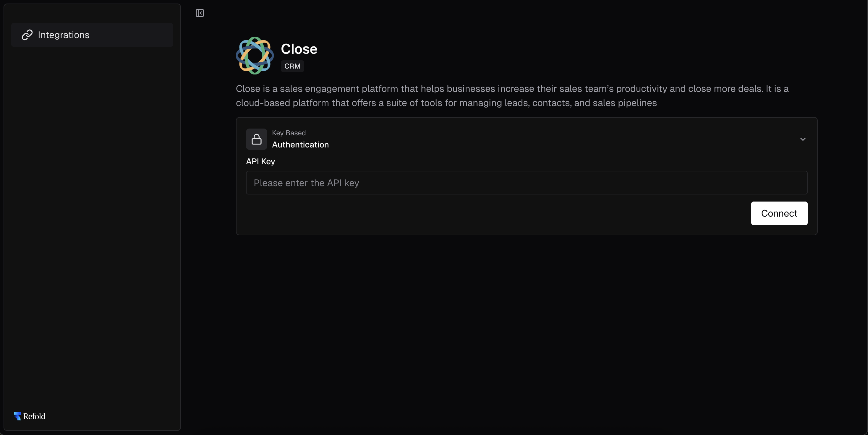Image resolution: width=868 pixels, height=435 pixels.
Task: Select the API Key field label
Action: pos(260,161)
